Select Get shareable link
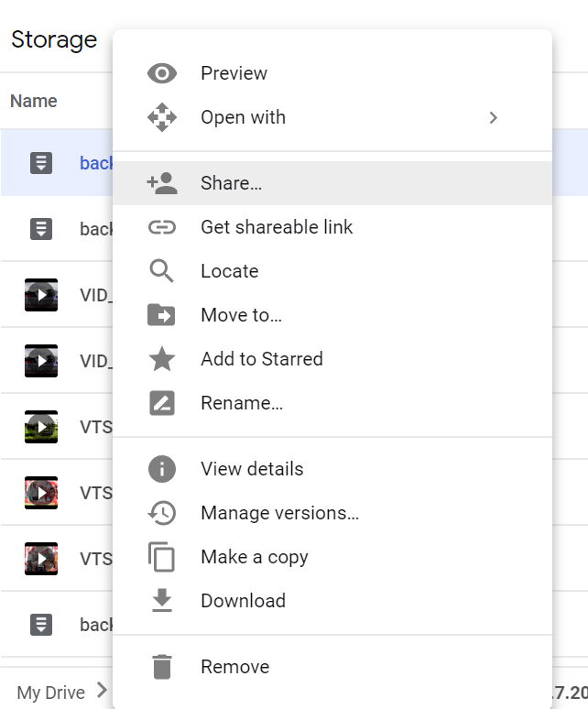 pos(277,227)
